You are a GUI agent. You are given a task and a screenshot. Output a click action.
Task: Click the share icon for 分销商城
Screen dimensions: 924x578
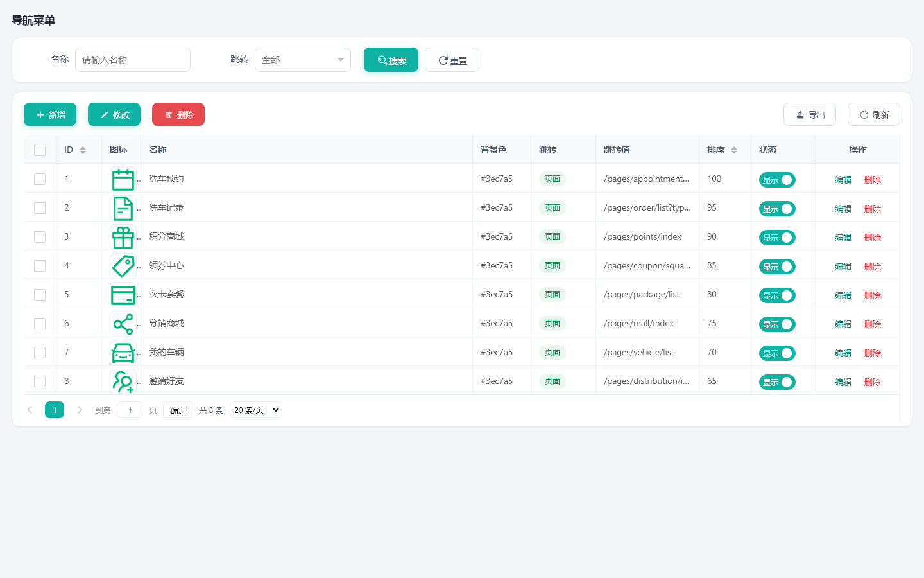(x=123, y=324)
